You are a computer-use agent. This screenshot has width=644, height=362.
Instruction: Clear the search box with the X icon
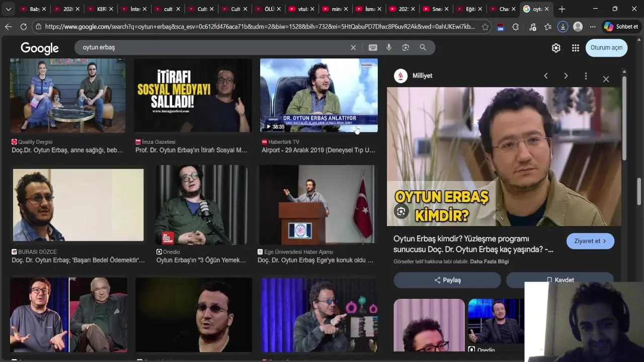[353, 47]
